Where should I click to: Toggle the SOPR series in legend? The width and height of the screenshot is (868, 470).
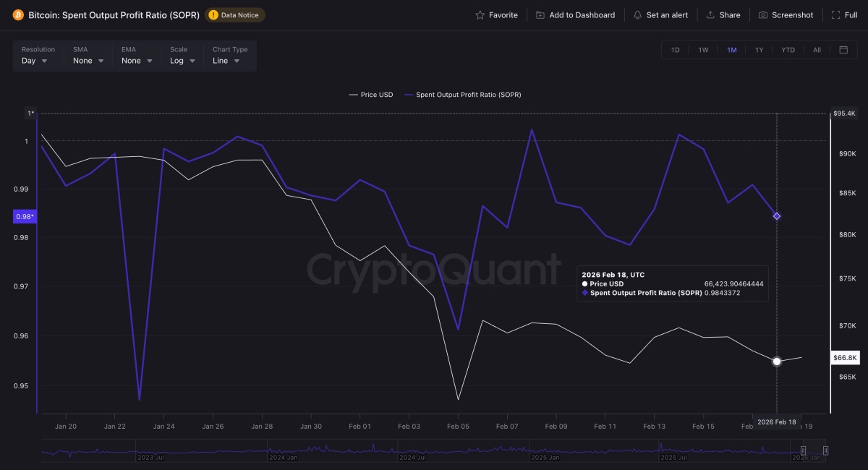tap(463, 95)
